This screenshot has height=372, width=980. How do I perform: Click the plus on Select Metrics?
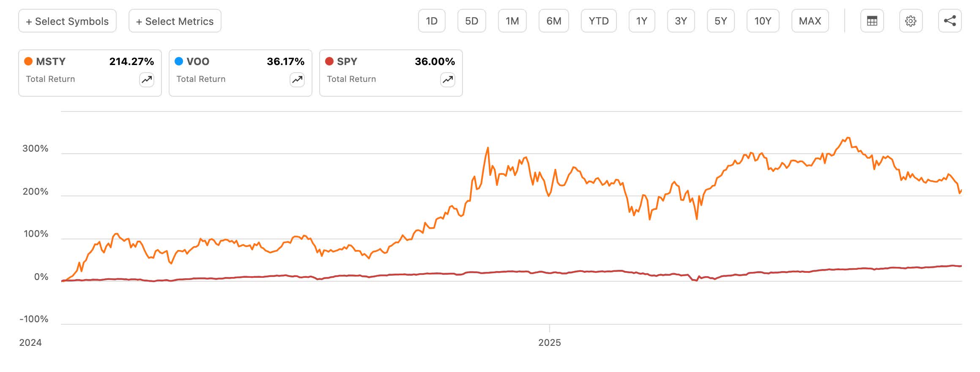pyautogui.click(x=140, y=21)
